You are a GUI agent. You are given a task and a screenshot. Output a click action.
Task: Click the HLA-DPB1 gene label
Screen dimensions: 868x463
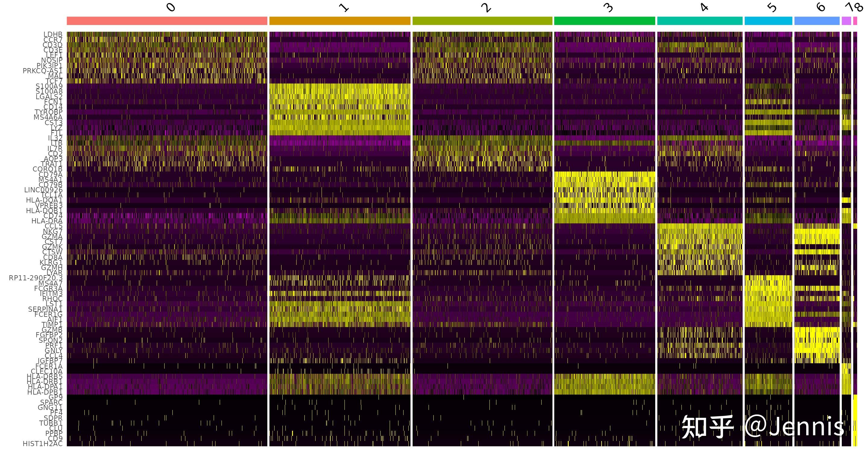45,392
